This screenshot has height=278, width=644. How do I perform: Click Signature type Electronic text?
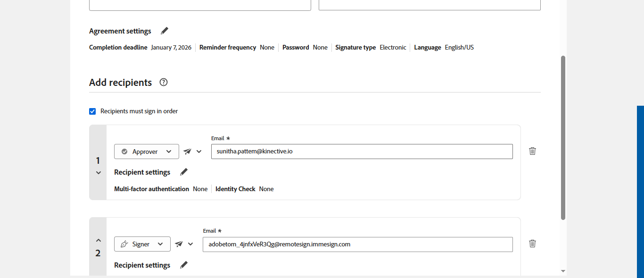pos(371,47)
